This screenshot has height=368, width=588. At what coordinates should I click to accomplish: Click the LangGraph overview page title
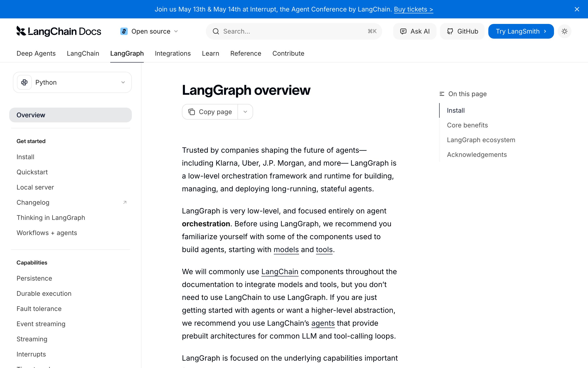pos(246,90)
